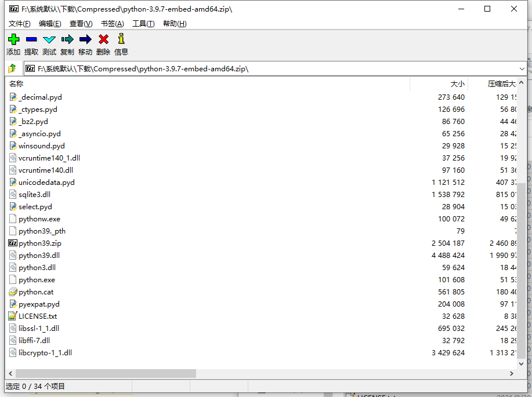Click size value 79 of python39._pth
Screen dimensions: 532x397
pyautogui.click(x=461, y=231)
